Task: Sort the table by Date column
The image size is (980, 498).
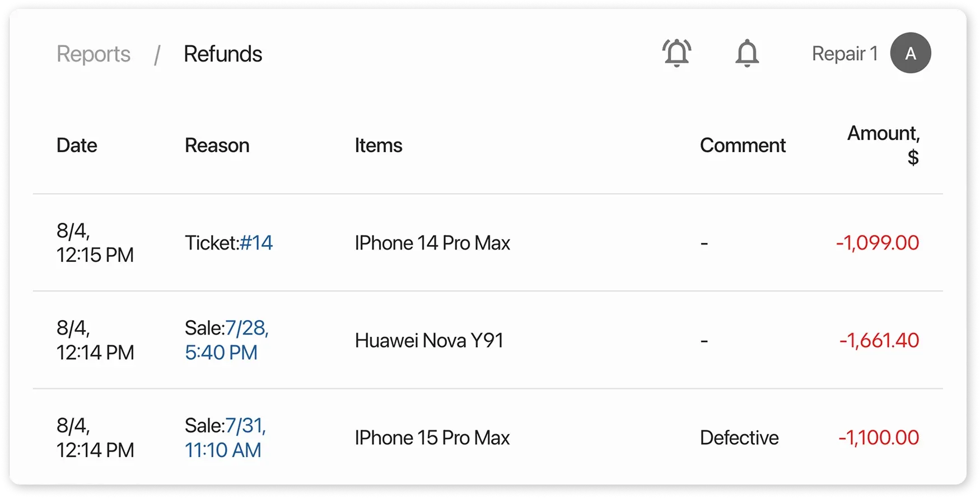Action: pyautogui.click(x=77, y=145)
